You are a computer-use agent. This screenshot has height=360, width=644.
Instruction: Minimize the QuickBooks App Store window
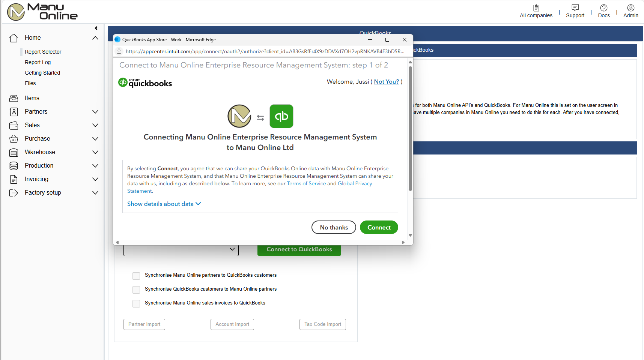tap(370, 40)
